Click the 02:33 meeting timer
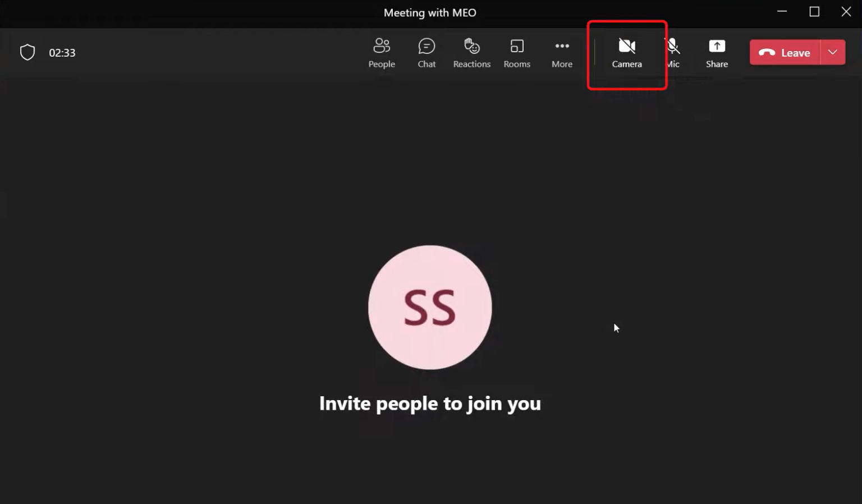Viewport: 862px width, 504px height. 62,53
